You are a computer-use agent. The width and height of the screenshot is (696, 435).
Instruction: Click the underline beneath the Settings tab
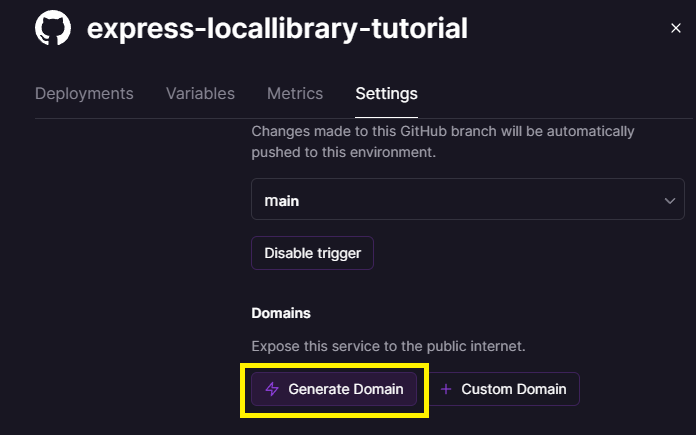pyautogui.click(x=386, y=117)
